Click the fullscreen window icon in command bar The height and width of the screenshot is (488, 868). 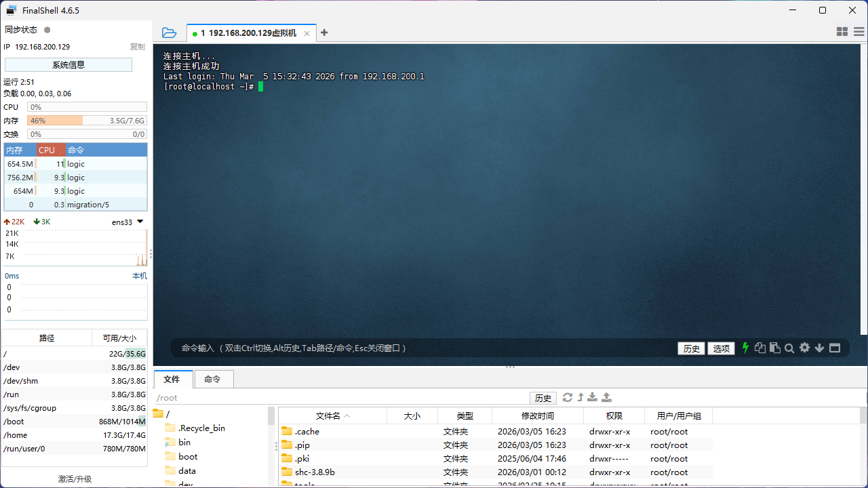pos(835,348)
